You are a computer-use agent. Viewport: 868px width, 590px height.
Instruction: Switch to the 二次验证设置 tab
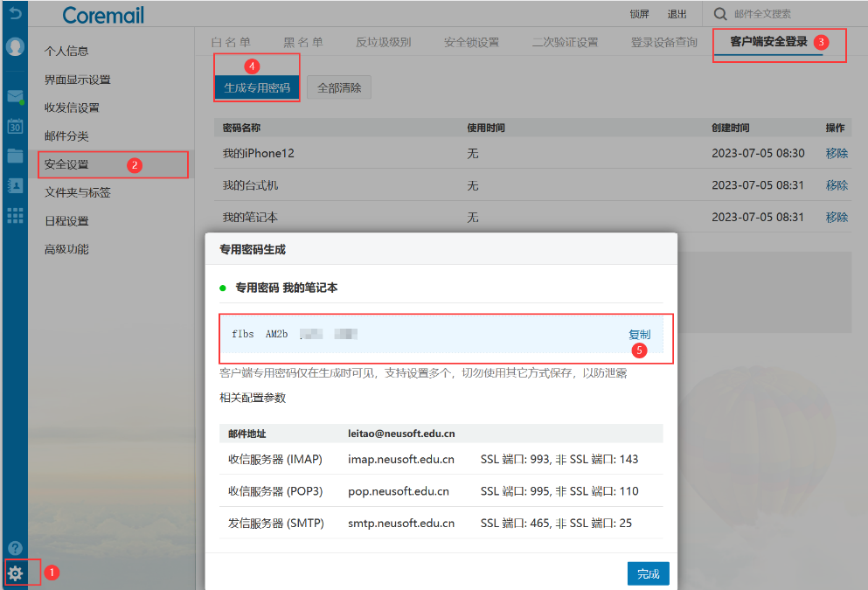(565, 42)
